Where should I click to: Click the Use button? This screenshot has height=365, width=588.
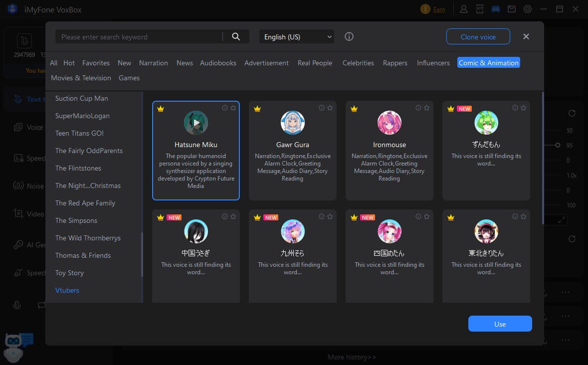pos(500,324)
